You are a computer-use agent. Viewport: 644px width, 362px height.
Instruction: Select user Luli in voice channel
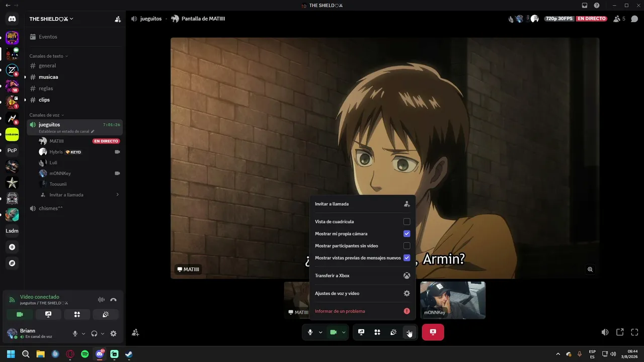click(x=79, y=162)
